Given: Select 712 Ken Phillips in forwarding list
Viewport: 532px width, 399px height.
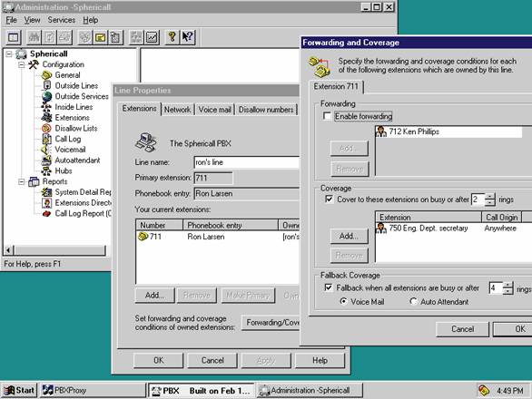Looking at the screenshot, I should [x=448, y=131].
